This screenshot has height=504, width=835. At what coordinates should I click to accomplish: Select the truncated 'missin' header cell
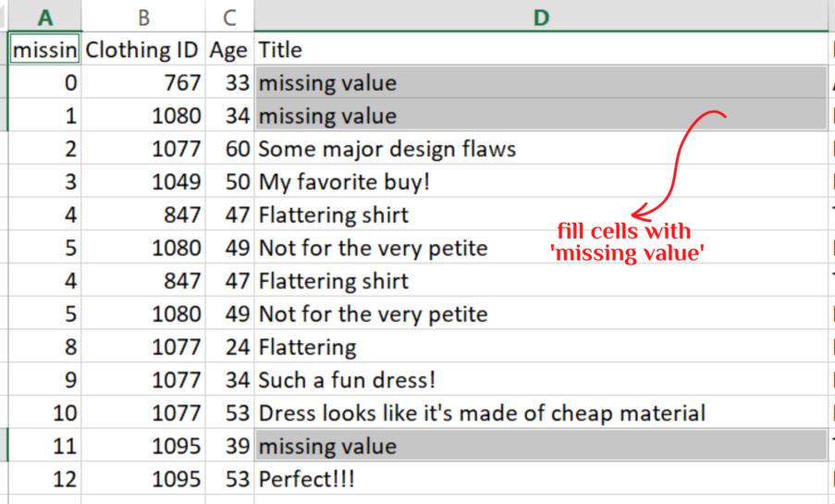pyautogui.click(x=44, y=50)
